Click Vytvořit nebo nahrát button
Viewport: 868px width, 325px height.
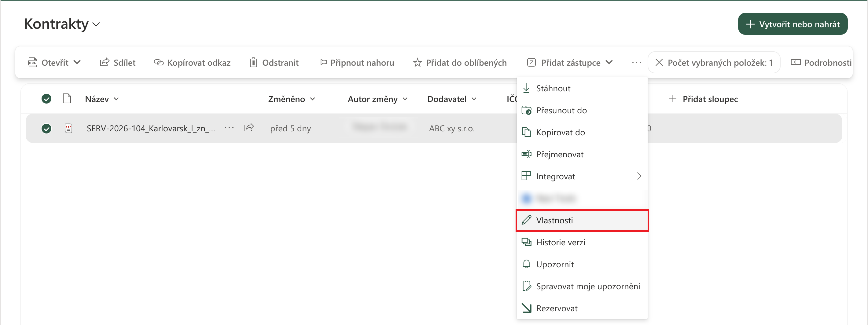(793, 24)
